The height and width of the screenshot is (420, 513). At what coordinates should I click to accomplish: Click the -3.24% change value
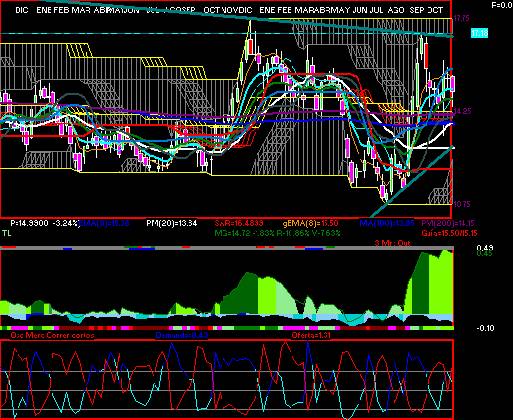[x=66, y=223]
